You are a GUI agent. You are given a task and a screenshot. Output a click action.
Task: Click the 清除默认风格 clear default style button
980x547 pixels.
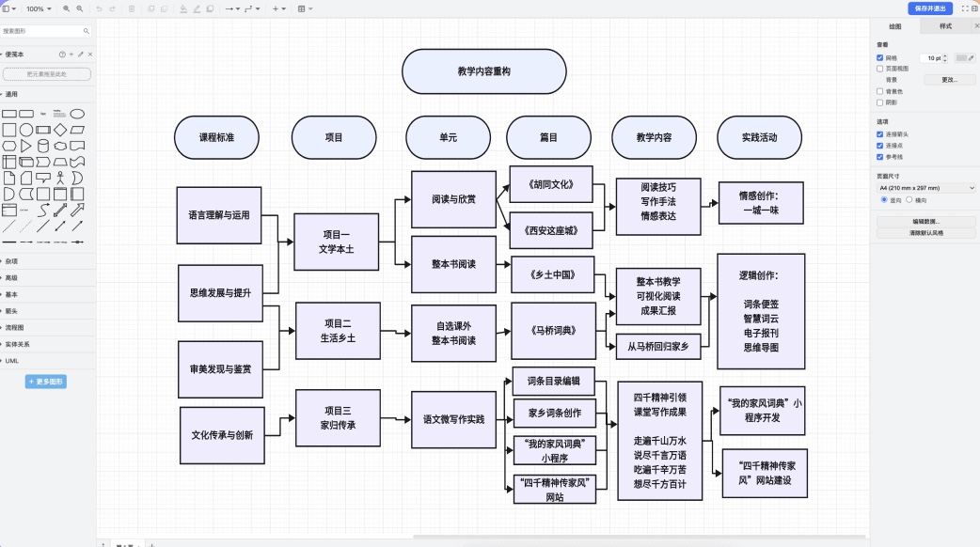pyautogui.click(x=925, y=233)
